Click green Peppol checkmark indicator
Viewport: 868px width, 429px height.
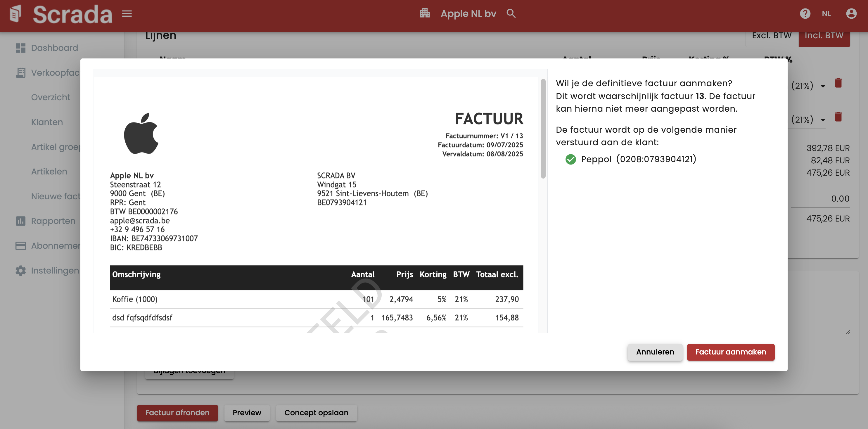pos(570,159)
